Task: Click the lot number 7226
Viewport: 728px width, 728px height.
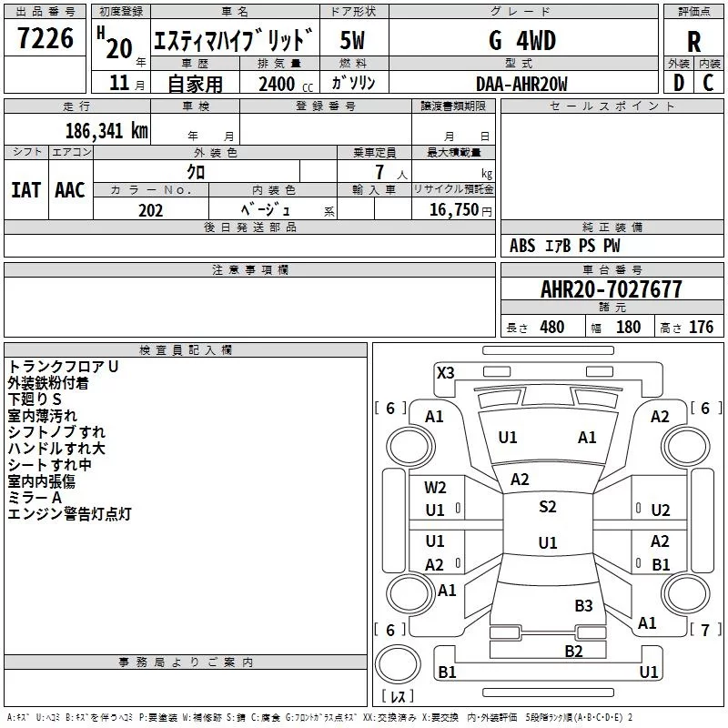Action: [45, 38]
